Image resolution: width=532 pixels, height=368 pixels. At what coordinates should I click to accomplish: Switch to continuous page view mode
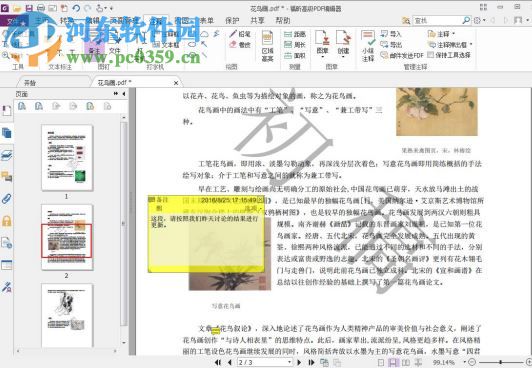pos(393,362)
